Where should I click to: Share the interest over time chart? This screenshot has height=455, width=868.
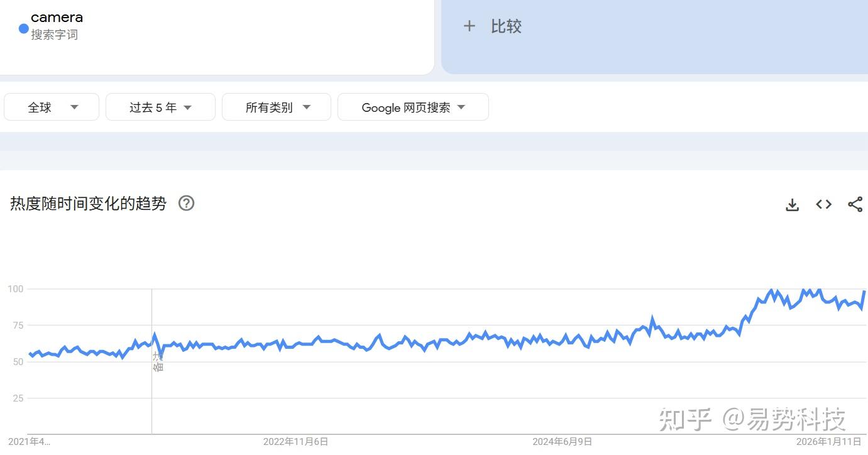[x=855, y=204]
